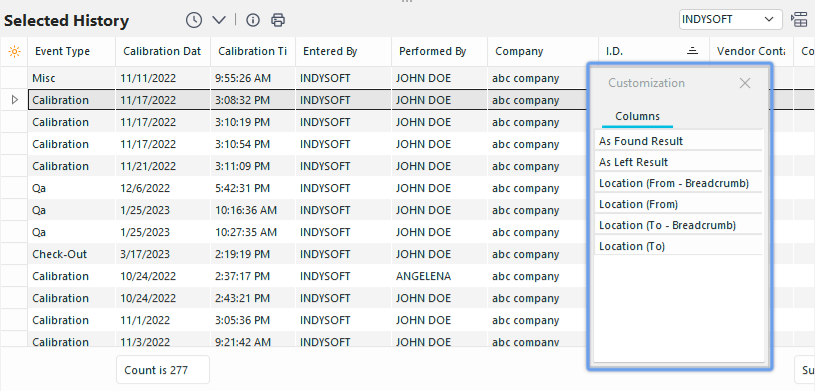Image resolution: width=815 pixels, height=391 pixels.
Task: Select Location (To - Breadcrumb) column item
Action: [678, 225]
